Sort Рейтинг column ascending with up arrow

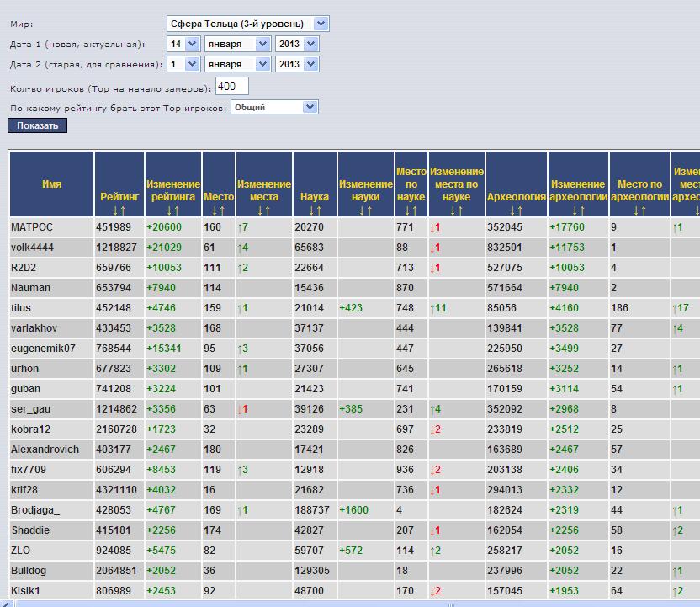(123, 210)
